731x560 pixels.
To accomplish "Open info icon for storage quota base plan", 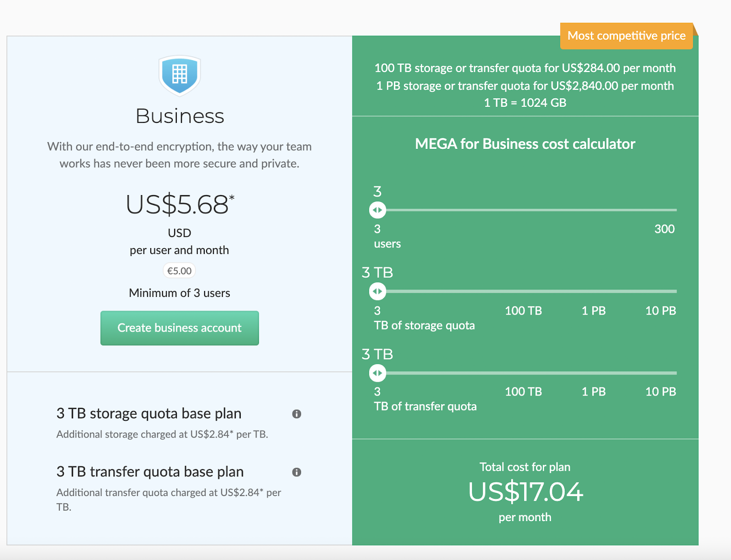I will 297,414.
